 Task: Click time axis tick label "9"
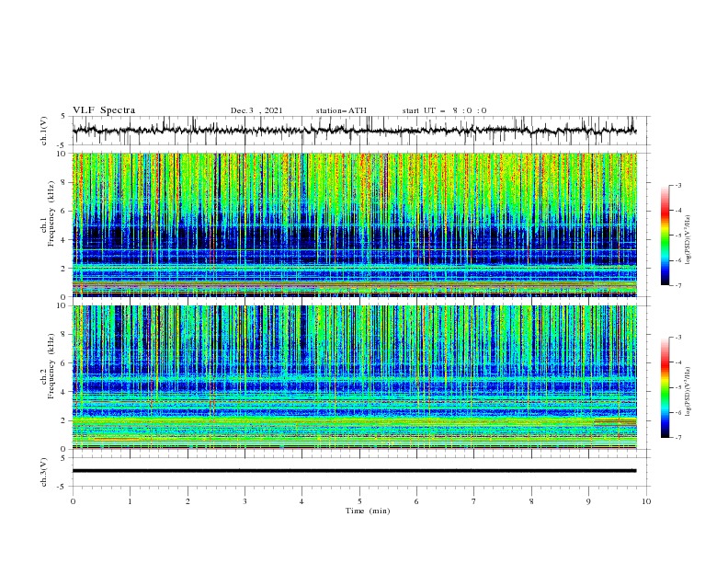coord(588,501)
